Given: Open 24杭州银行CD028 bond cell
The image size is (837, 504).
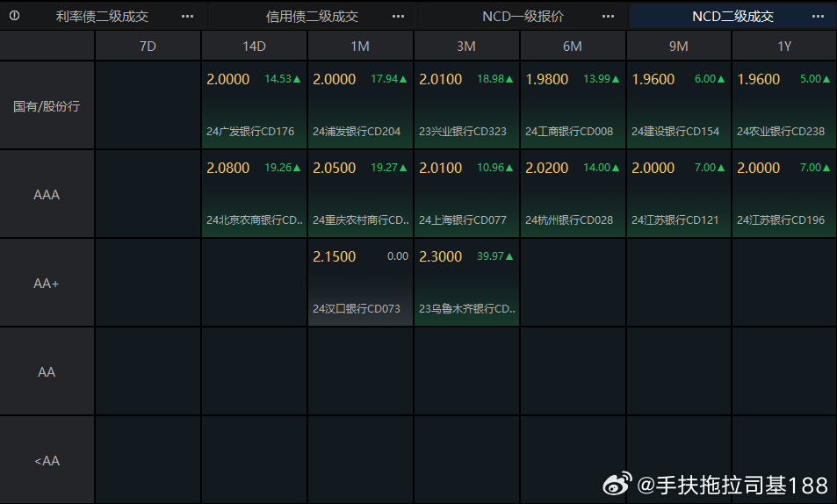Looking at the screenshot, I should point(573,193).
